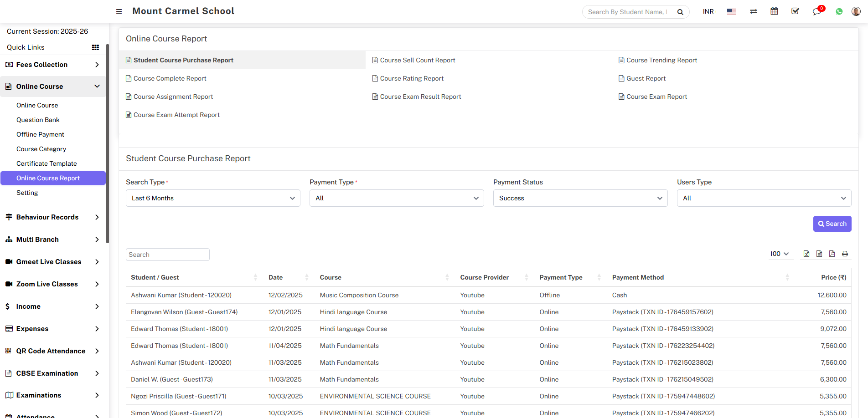Open the calendar icon in header
This screenshot has width=868, height=418.
[774, 11]
